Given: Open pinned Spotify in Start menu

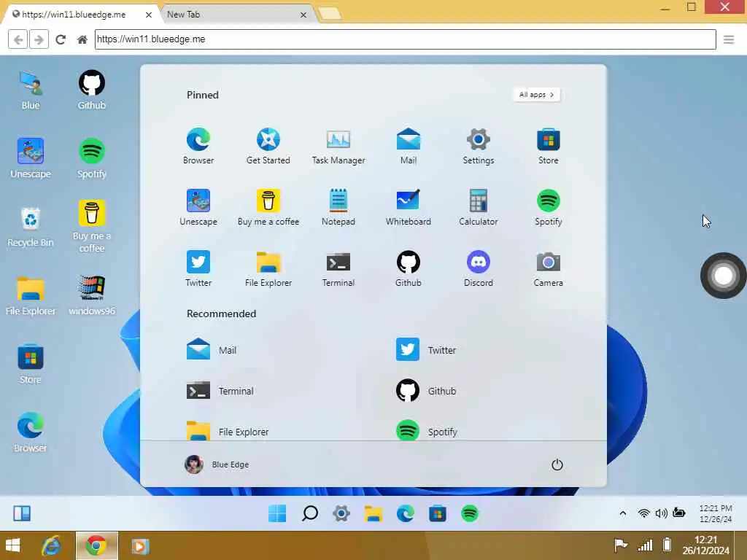Looking at the screenshot, I should click(x=549, y=207).
